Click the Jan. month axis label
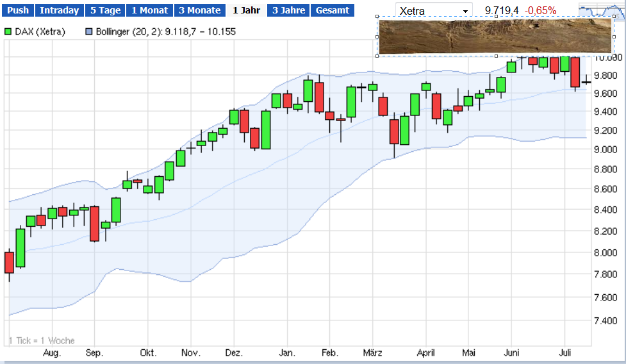The height and width of the screenshot is (364, 626). pos(287,353)
